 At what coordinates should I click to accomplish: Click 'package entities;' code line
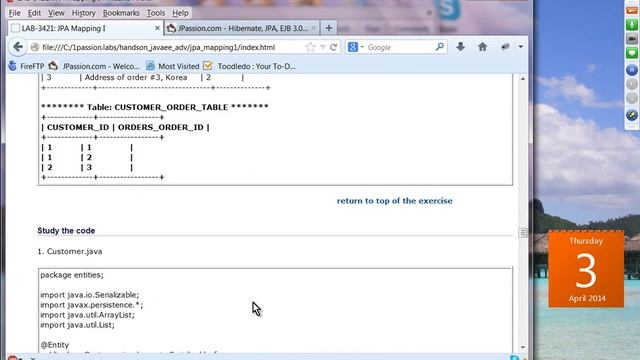coord(72,275)
